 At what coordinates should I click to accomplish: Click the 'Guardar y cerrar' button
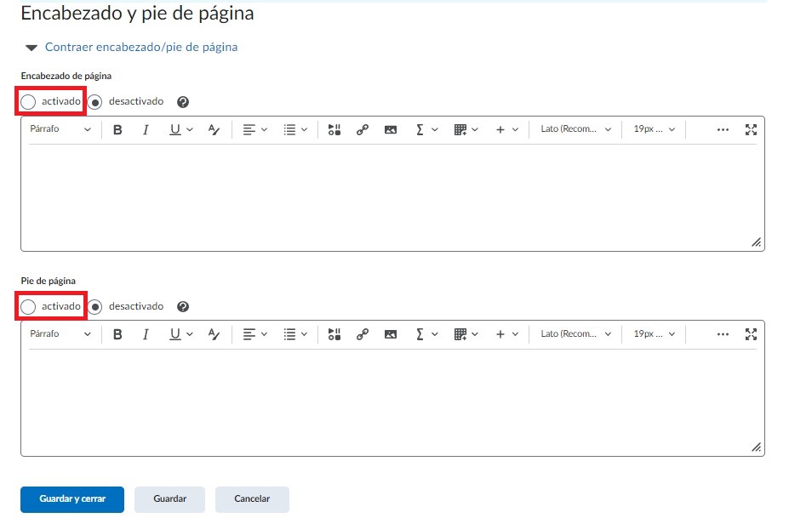[x=72, y=499]
